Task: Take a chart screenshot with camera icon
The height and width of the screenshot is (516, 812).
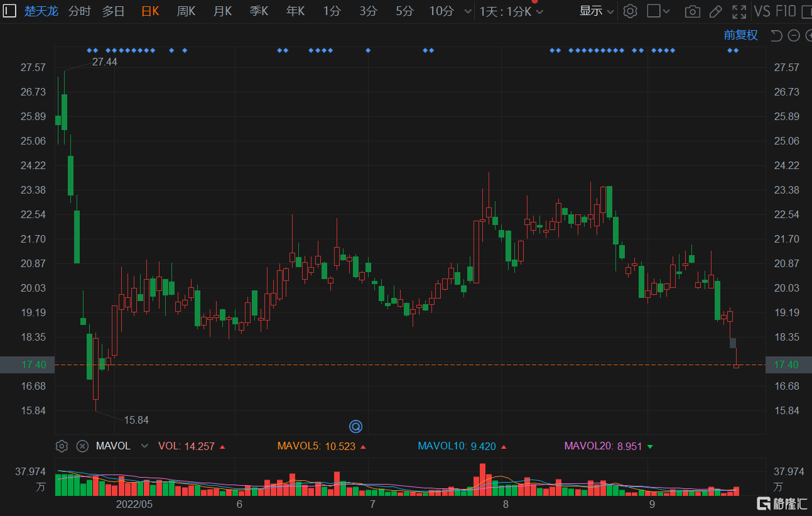Action: pos(692,11)
